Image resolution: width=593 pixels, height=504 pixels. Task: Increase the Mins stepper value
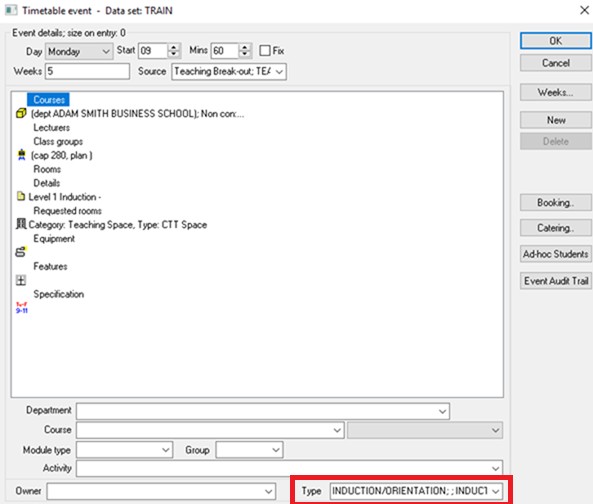(245, 47)
